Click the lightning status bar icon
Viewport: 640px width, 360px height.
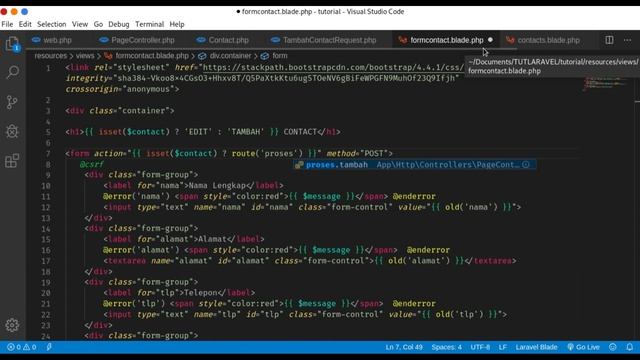[49, 347]
